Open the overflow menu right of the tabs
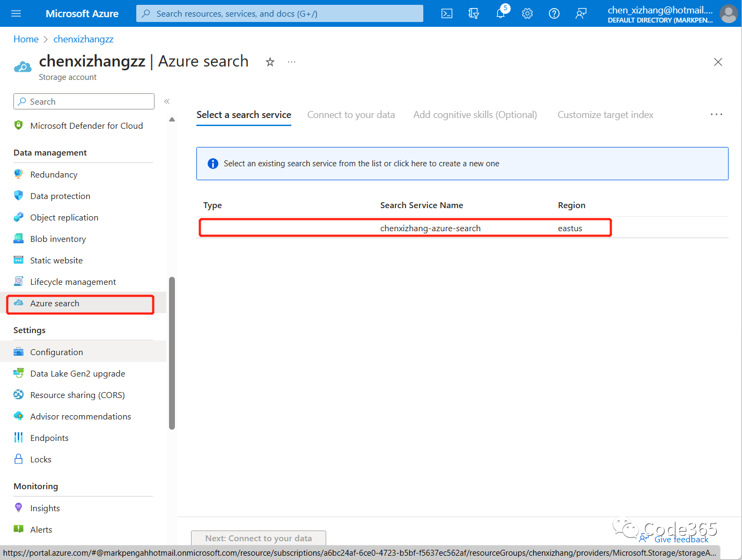The width and height of the screenshot is (742, 560). 716,114
